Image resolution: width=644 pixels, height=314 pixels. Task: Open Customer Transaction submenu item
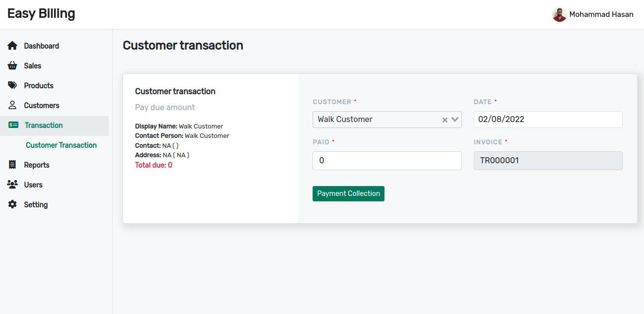(x=61, y=145)
